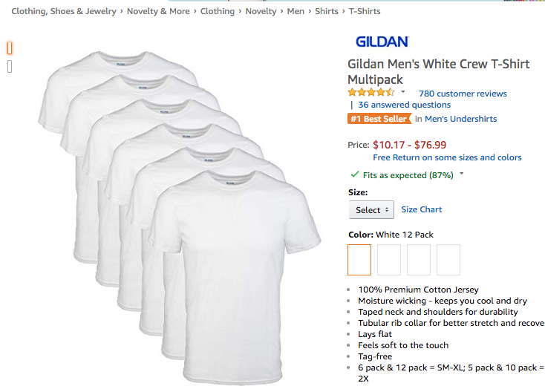
Task: Select the second image thumbnail at left
Action: pos(10,66)
